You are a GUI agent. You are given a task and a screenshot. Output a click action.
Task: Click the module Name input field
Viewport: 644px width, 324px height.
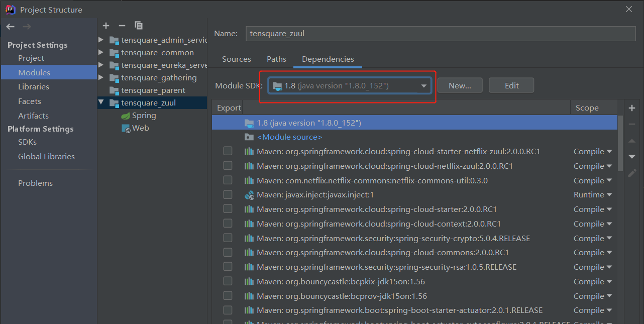pos(441,34)
